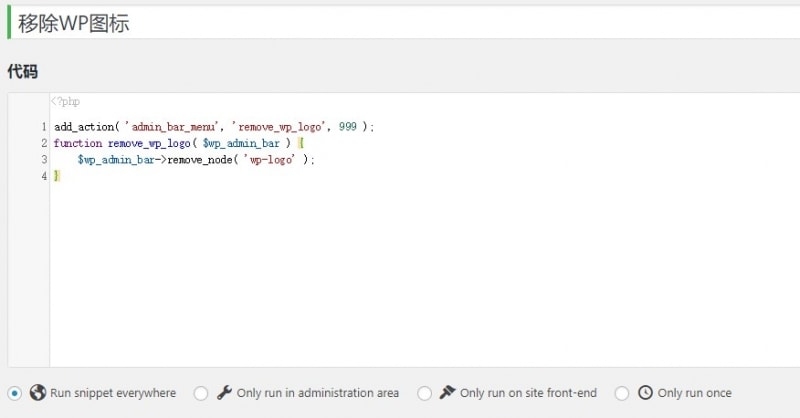The height and width of the screenshot is (418, 800).
Task: Click the wrench icon for administration area
Action: [x=225, y=393]
